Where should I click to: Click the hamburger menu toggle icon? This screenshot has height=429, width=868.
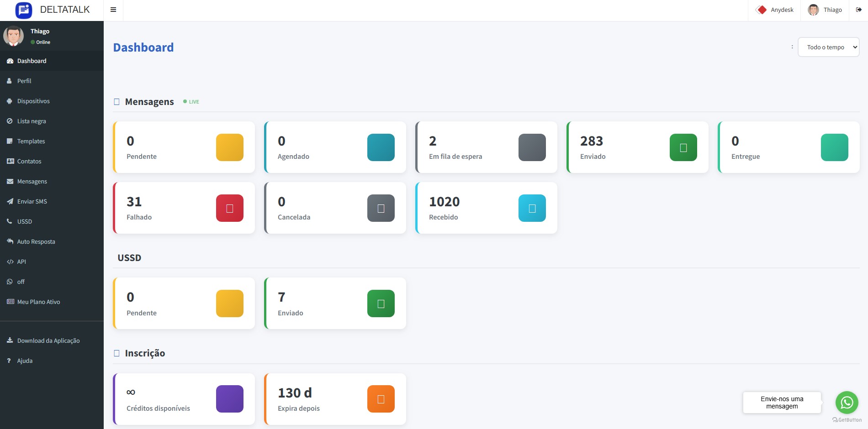(113, 10)
